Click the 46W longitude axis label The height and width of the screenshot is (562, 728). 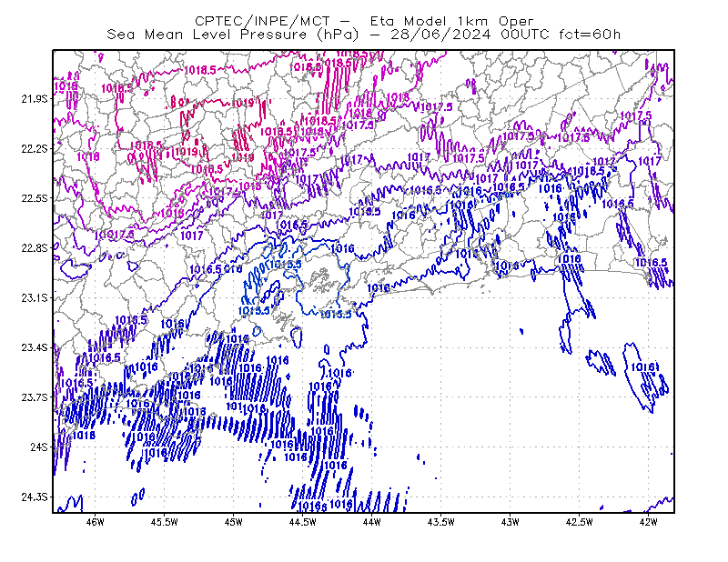(96, 522)
